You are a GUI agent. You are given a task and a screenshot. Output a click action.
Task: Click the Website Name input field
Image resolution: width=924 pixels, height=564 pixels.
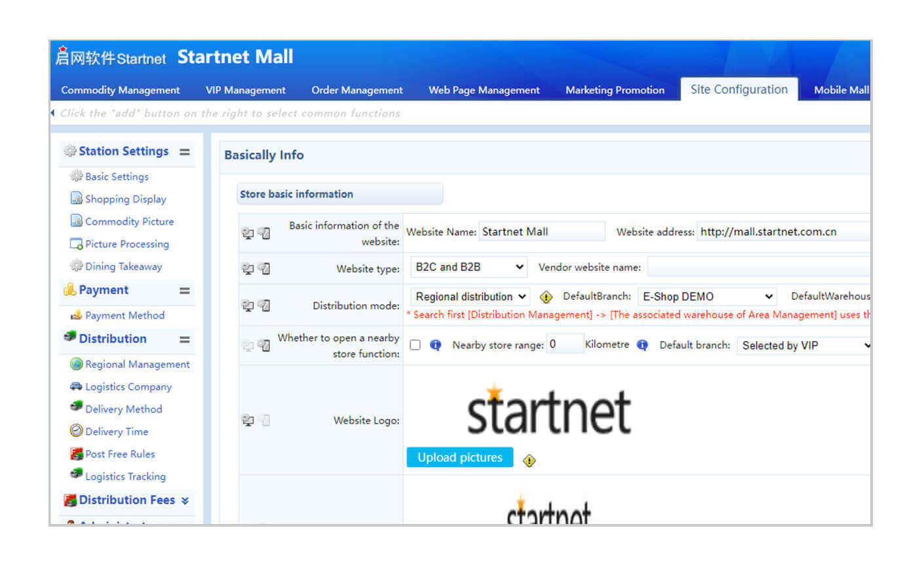541,232
